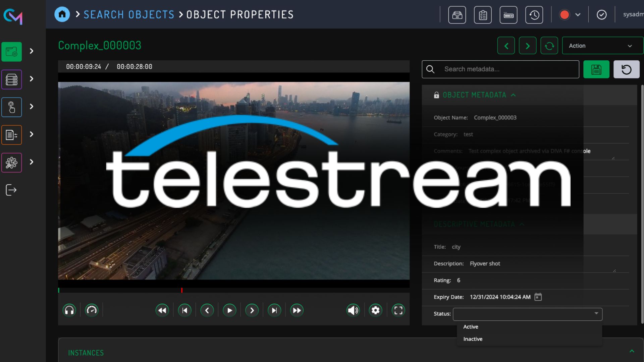Select Active from the Status dropdown
Screen dimensions: 644x362
pos(471,326)
